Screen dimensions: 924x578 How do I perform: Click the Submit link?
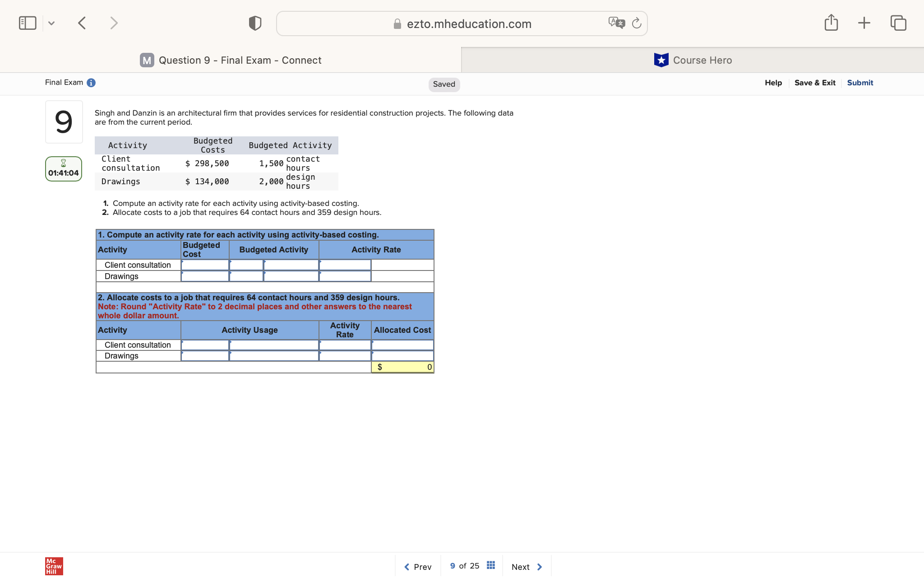859,82
